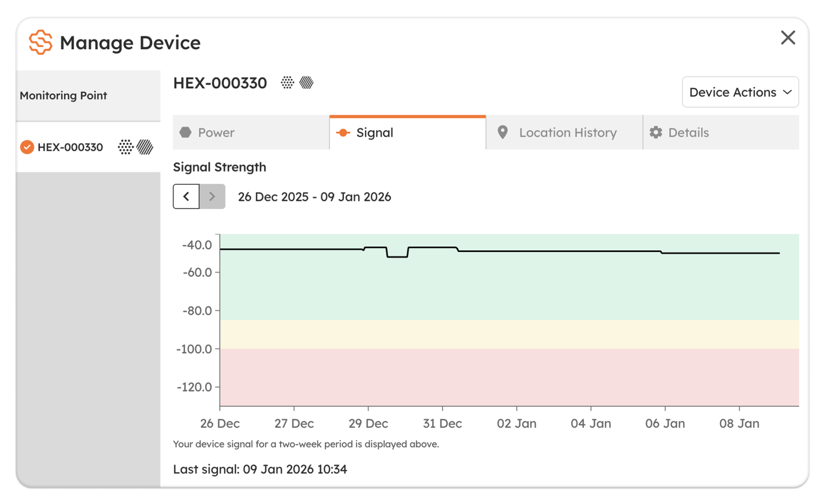This screenshot has width=827, height=504.
Task: Click the dotted hexagon icon beside the HEX-000330 heading
Action: point(287,83)
